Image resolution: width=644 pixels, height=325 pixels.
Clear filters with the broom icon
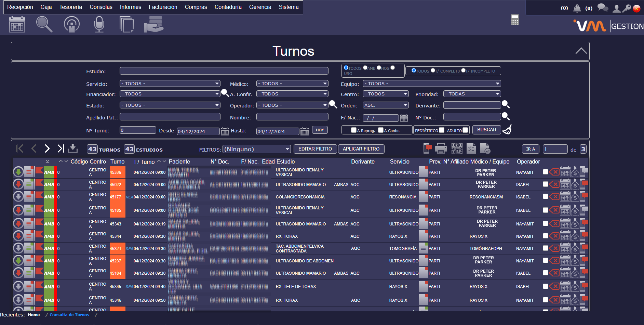[507, 130]
